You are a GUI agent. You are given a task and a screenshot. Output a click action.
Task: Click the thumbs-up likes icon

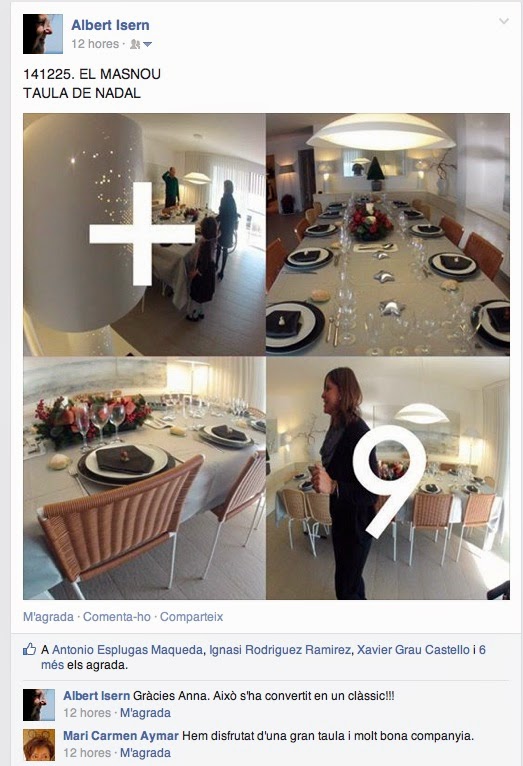(30, 649)
